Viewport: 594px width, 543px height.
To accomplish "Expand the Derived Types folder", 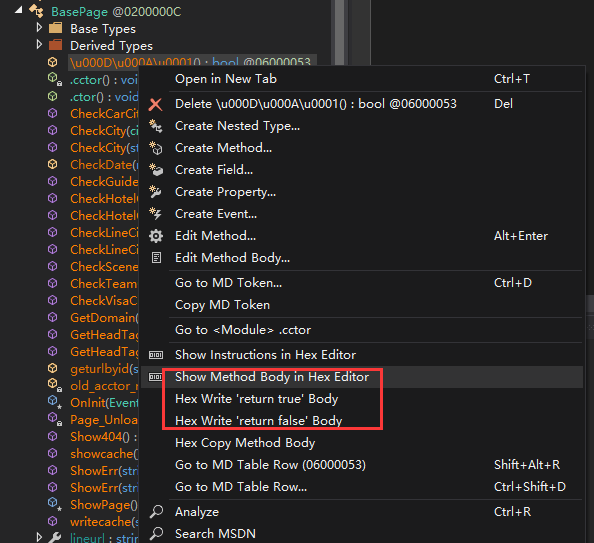I will click(39, 45).
